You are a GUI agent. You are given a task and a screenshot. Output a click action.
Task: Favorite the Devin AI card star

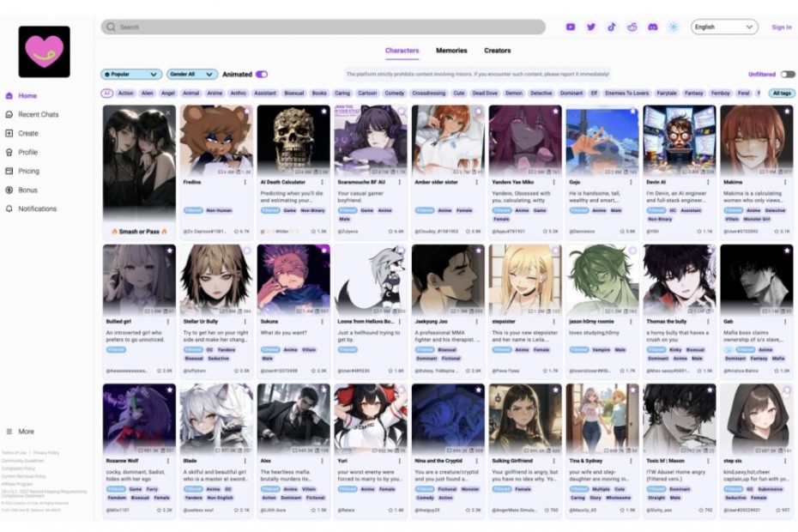click(710, 111)
